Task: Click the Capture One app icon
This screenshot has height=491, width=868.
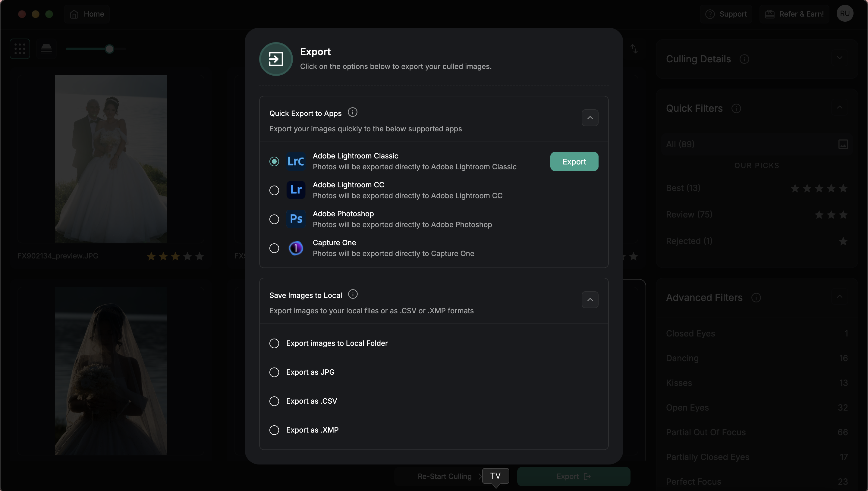Action: click(x=296, y=248)
